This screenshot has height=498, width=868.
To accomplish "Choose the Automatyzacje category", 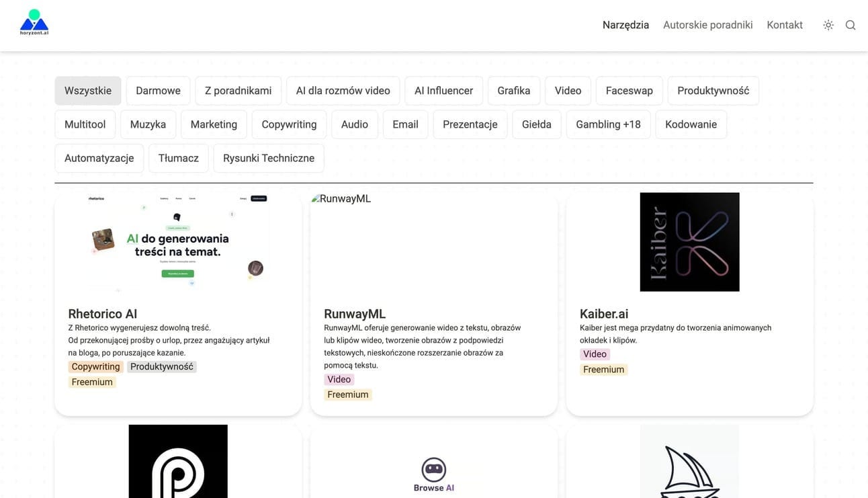I will 99,158.
